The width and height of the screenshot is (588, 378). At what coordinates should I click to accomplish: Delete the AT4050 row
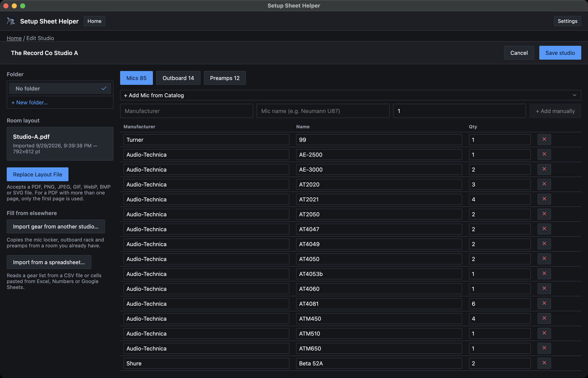pyautogui.click(x=544, y=259)
